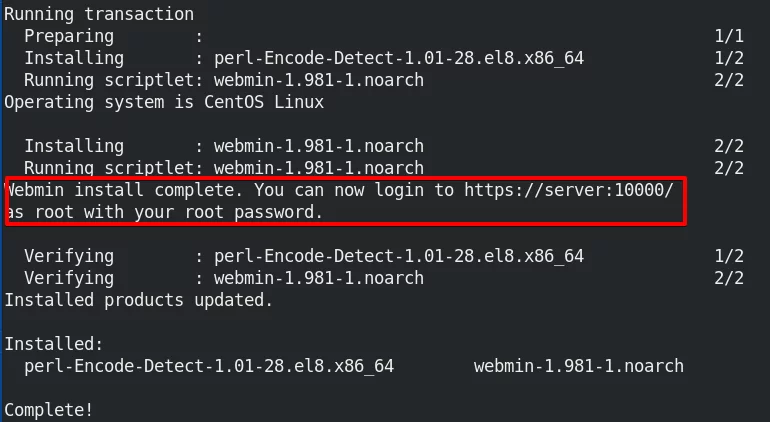Click the 'Verifying' label for perl-Encode-Detect

coord(69,256)
